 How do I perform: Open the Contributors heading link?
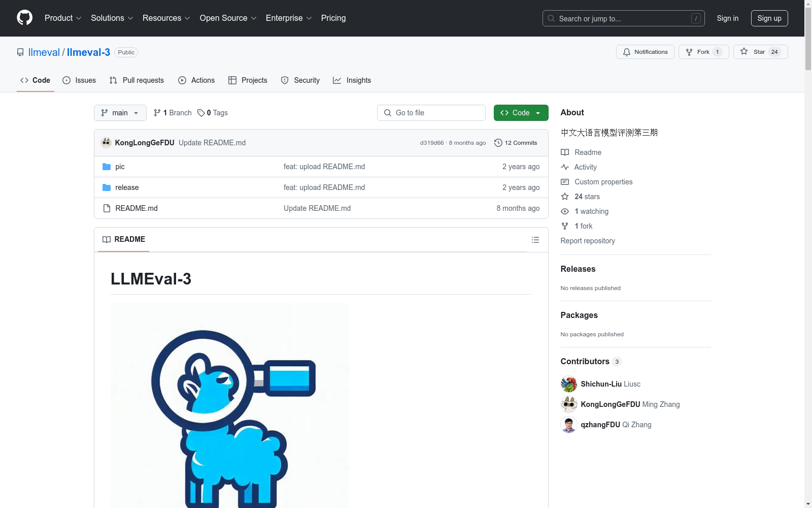(591, 362)
